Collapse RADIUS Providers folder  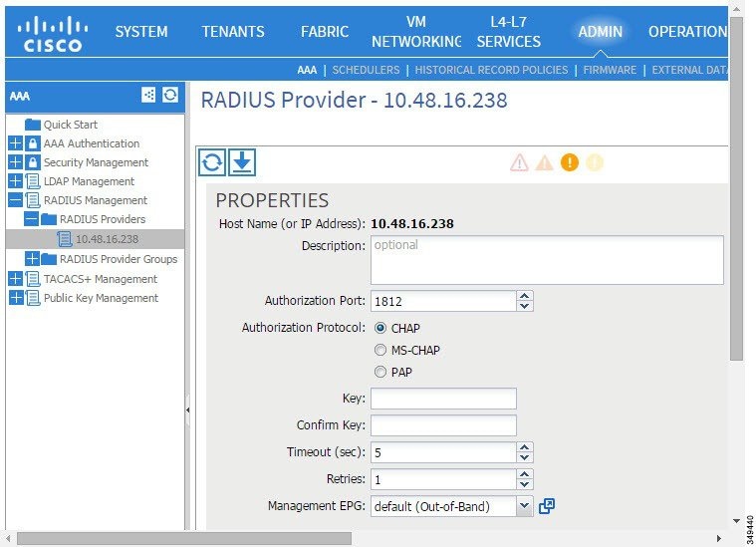tap(31, 219)
